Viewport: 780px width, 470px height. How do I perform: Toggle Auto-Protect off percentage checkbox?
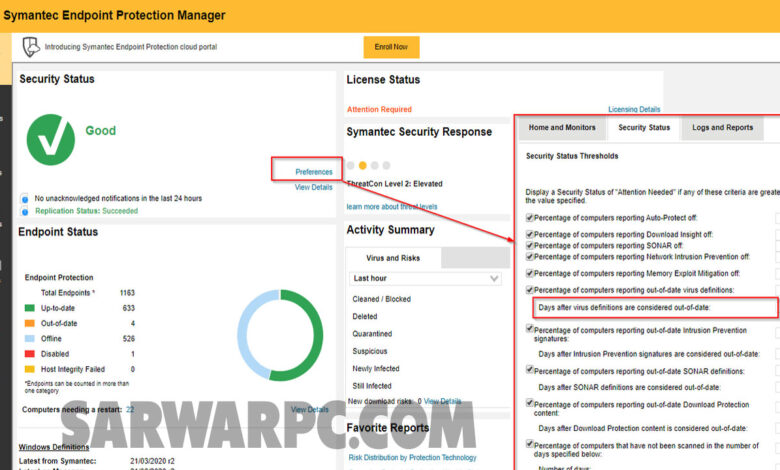pos(530,218)
